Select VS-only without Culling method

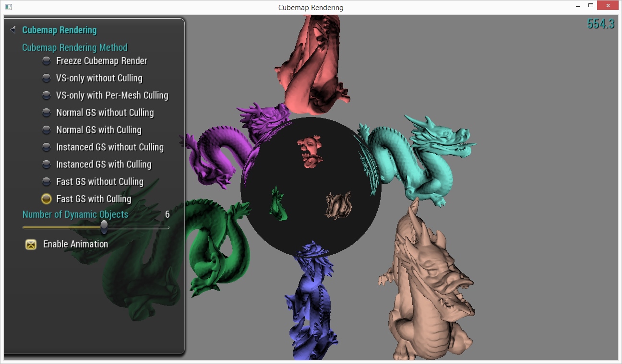coord(47,78)
